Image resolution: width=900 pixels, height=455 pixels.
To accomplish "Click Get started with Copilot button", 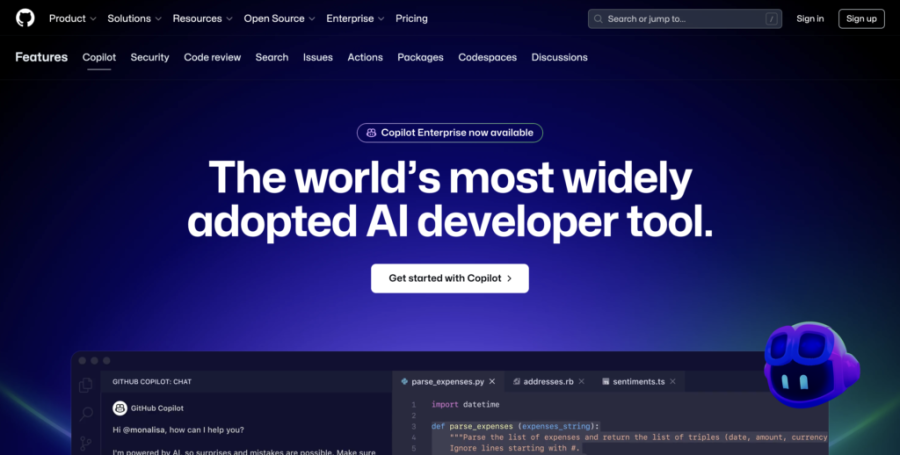I will (450, 278).
